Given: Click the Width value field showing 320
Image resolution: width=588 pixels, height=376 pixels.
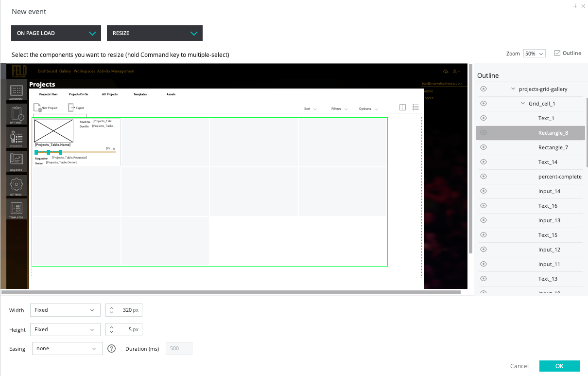Looking at the screenshot, I should click(x=127, y=310).
